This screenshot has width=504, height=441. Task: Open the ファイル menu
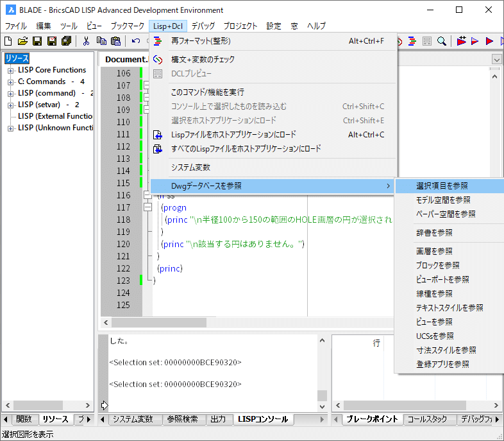(15, 26)
